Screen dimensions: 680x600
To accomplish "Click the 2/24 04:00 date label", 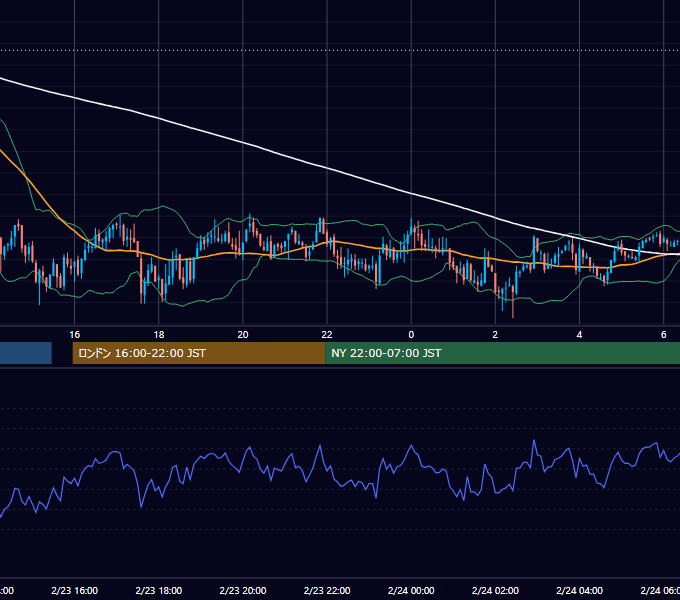I will (x=579, y=590).
